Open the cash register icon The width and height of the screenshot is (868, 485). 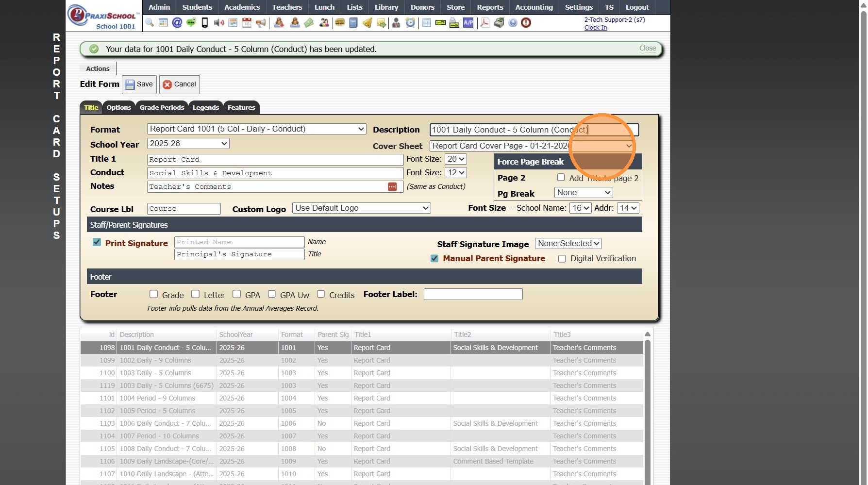(x=499, y=23)
